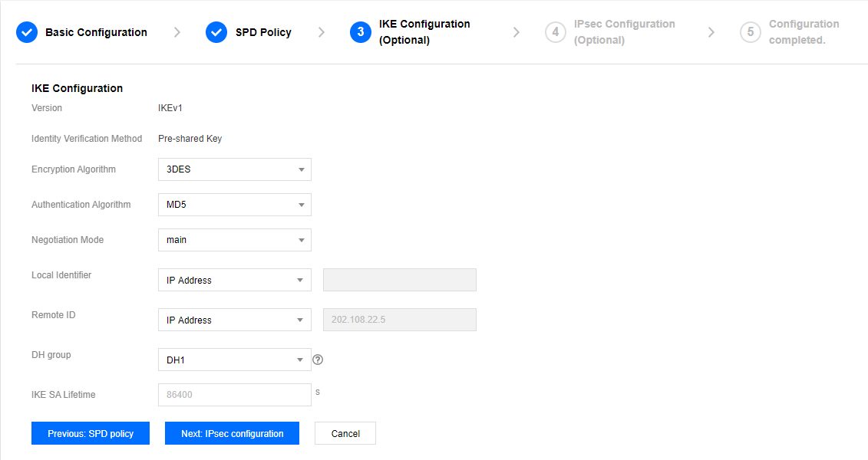
Task: Click the Negotiation Mode label
Action: [x=68, y=240]
